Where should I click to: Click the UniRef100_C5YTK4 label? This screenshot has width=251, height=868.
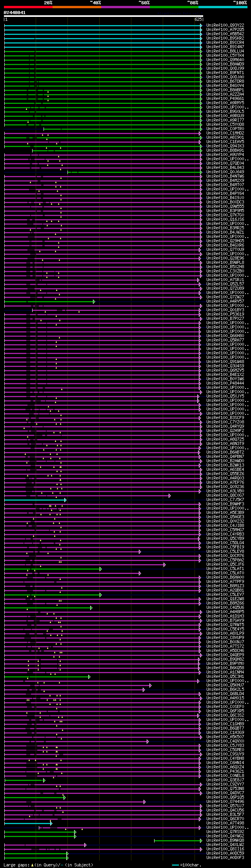(x=225, y=56)
